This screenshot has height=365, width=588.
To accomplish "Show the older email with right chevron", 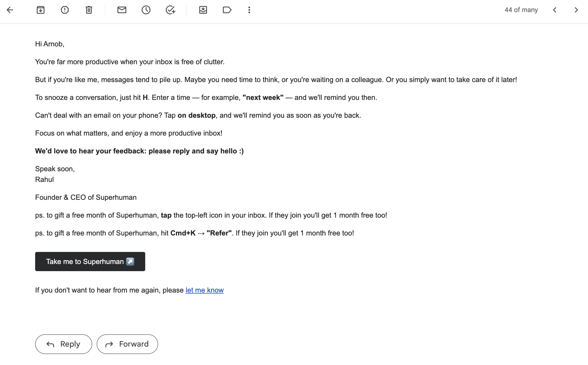I will (x=576, y=10).
